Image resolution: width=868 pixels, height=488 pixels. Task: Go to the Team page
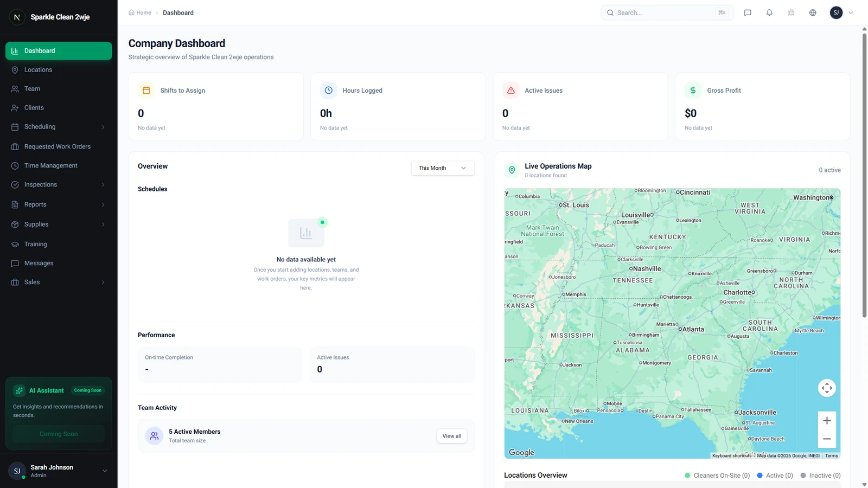tap(59, 89)
